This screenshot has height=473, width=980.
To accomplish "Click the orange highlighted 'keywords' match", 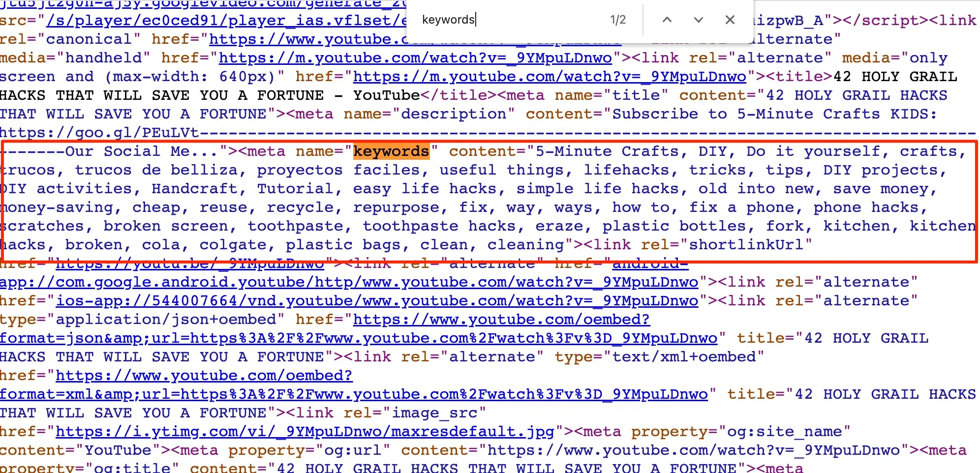I will point(391,151).
